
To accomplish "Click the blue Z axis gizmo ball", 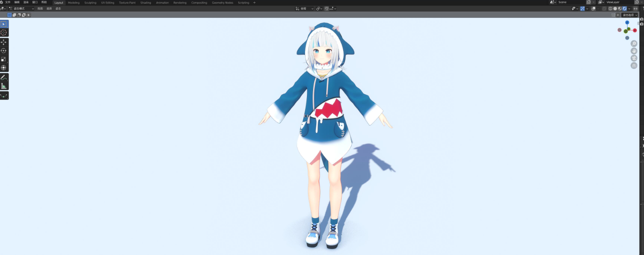I will pyautogui.click(x=627, y=23).
